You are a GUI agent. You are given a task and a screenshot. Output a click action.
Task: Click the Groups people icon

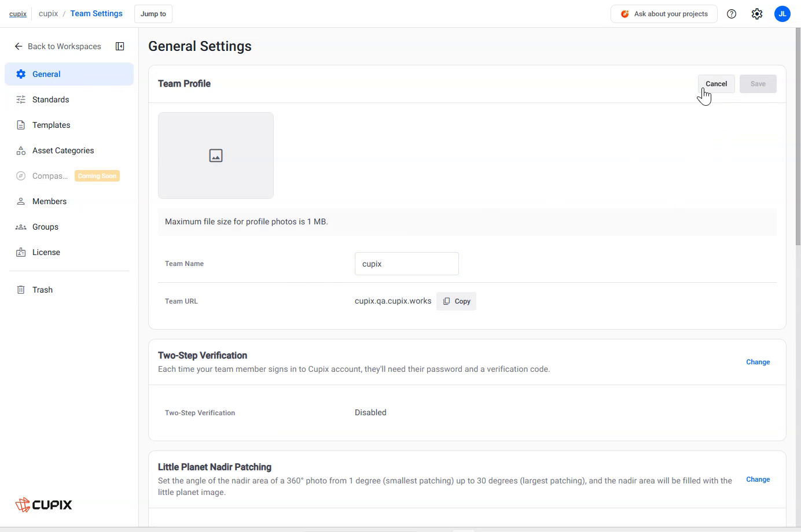point(21,227)
